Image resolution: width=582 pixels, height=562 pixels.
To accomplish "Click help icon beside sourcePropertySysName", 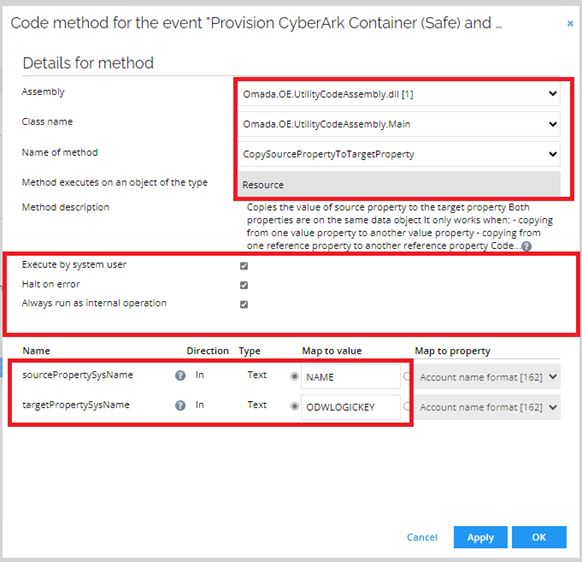I will coord(180,376).
